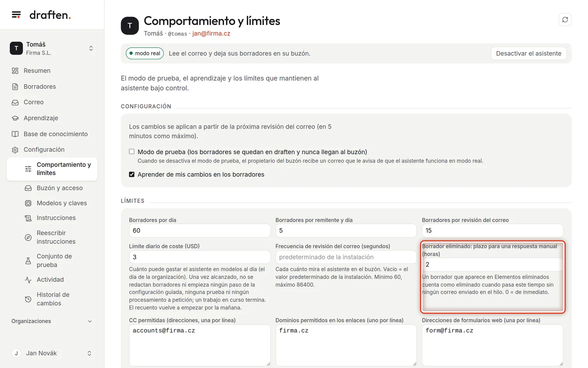Viewport: 588px width, 368px height.
Task: Click the hamburger menu icon beside draften logo
Action: (16, 15)
